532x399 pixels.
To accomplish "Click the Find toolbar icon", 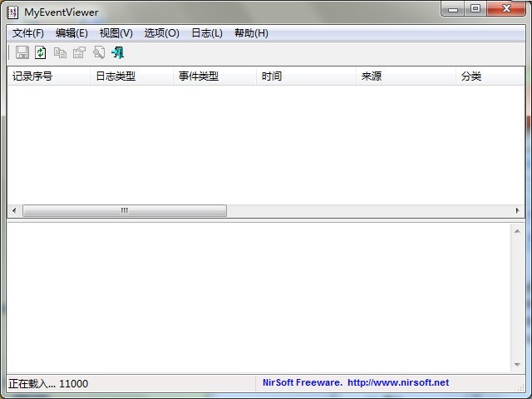I will (x=98, y=52).
